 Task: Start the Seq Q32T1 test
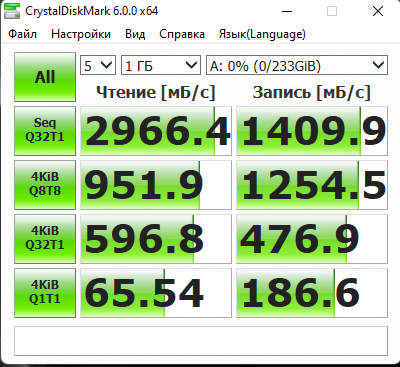[45, 131]
